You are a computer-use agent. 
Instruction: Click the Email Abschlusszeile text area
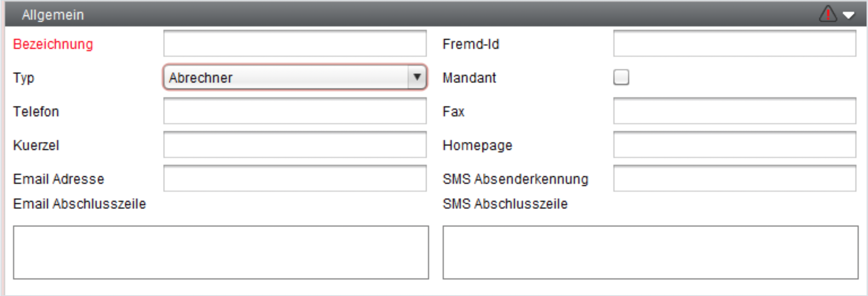(221, 253)
